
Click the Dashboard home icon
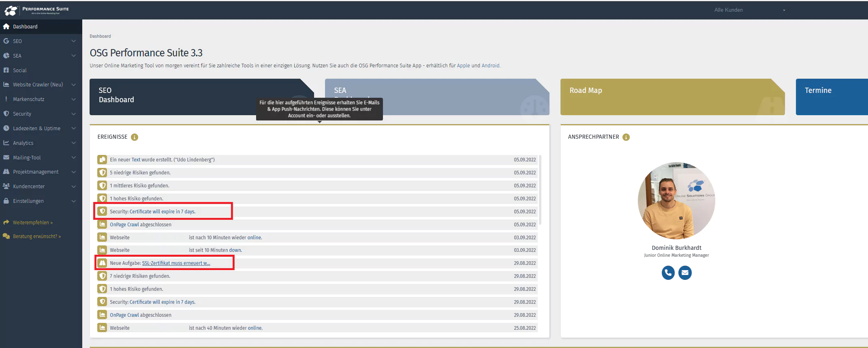pos(6,26)
